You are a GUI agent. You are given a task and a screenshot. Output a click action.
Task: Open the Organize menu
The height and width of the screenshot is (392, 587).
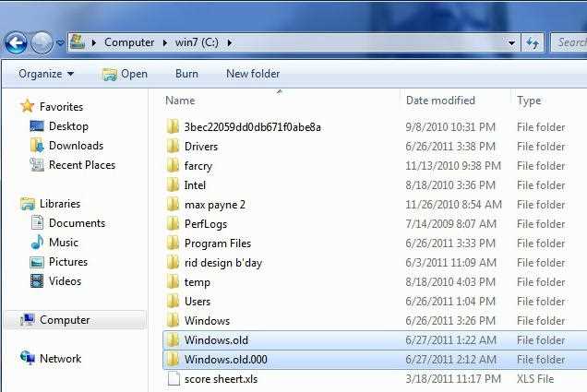(46, 74)
